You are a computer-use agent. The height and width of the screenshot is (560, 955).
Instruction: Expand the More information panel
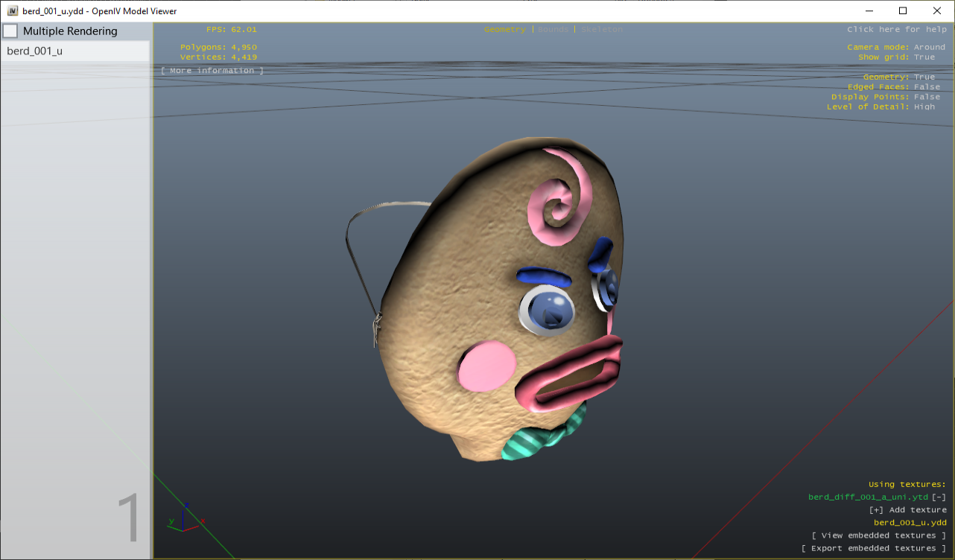point(212,70)
